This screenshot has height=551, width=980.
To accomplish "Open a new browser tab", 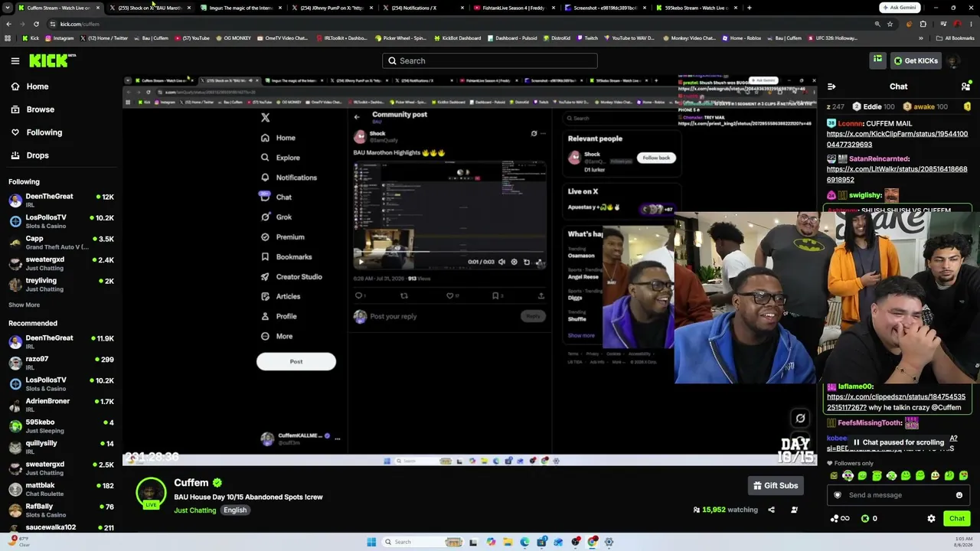I will click(x=749, y=8).
